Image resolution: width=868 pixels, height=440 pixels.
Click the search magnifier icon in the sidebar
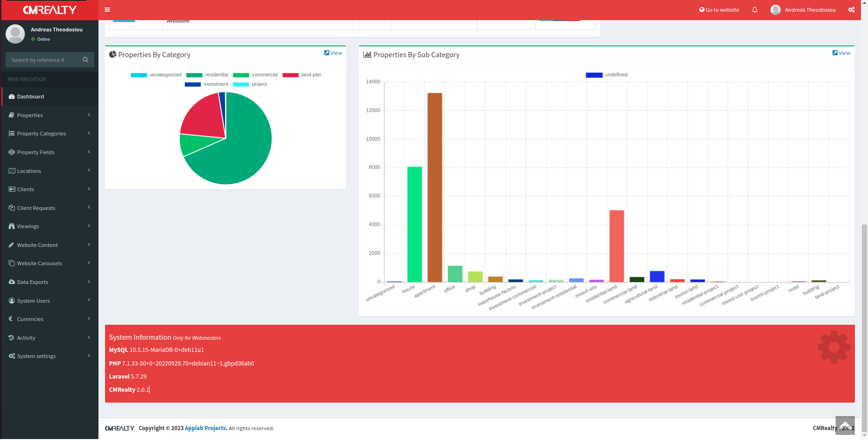pyautogui.click(x=85, y=60)
